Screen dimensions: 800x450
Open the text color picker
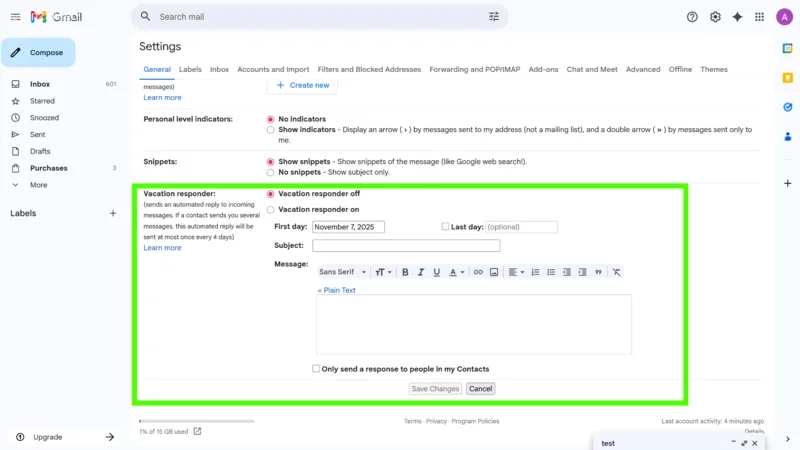pyautogui.click(x=456, y=272)
